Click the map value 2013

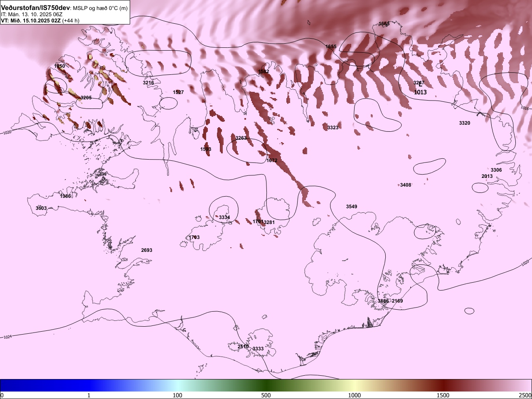pyautogui.click(x=487, y=176)
